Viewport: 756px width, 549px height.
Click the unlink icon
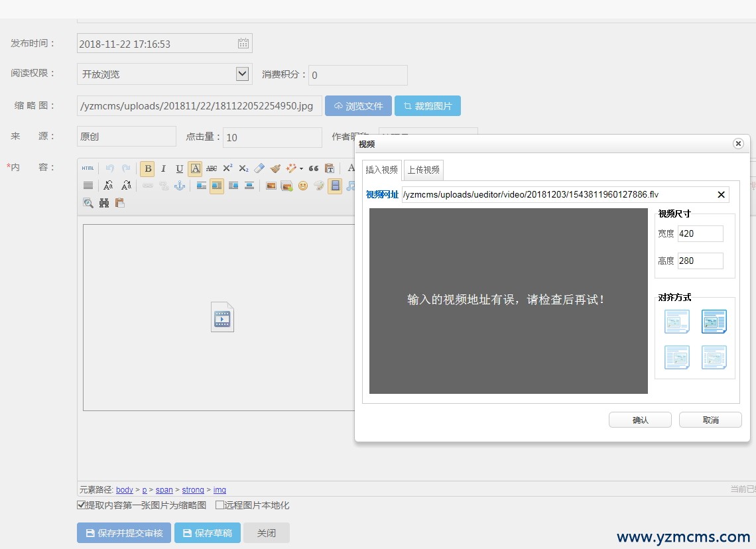click(x=164, y=186)
